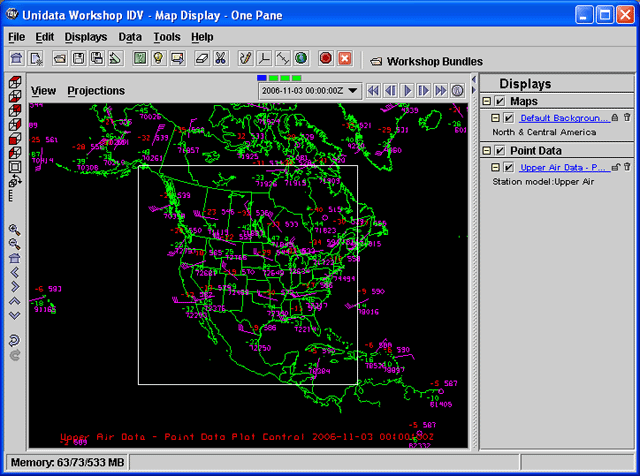This screenshot has width=640, height=476.
Task: Toggle Upper Air Data display checkbox
Action: pyautogui.click(x=509, y=167)
